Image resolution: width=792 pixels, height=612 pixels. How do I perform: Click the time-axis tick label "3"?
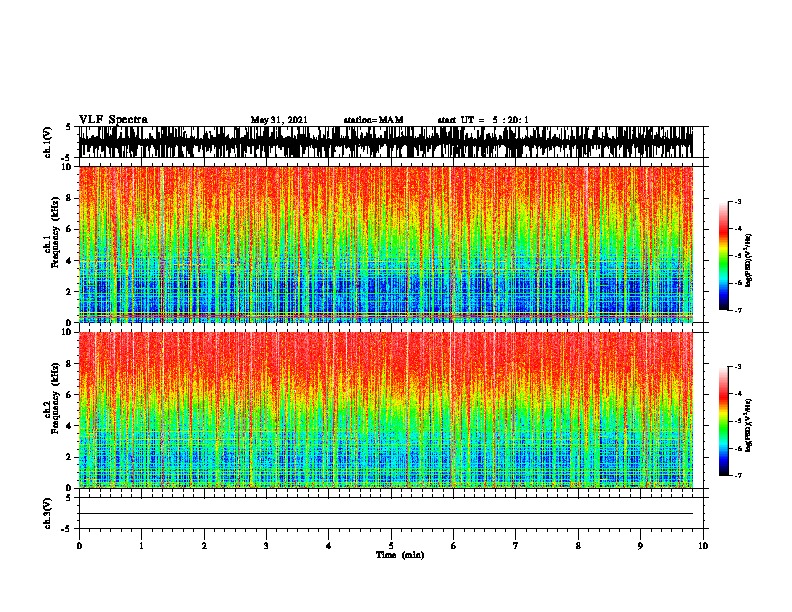[x=266, y=546]
